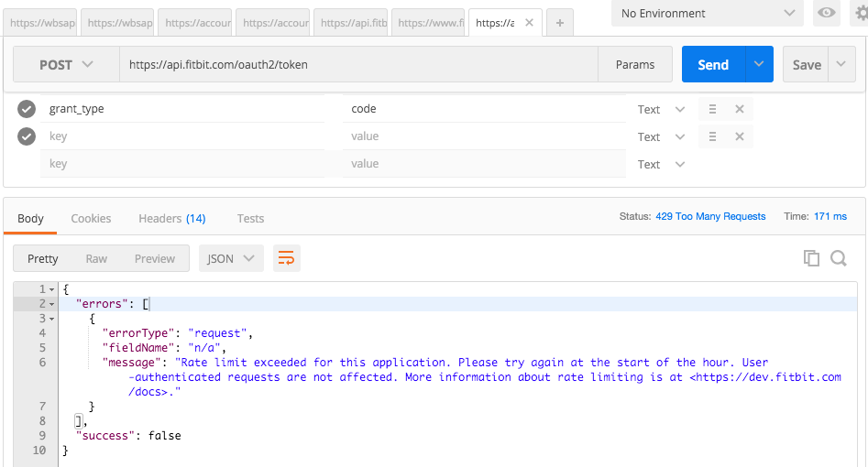Select the response Body tab
Image resolution: width=868 pixels, height=467 pixels.
tap(30, 219)
